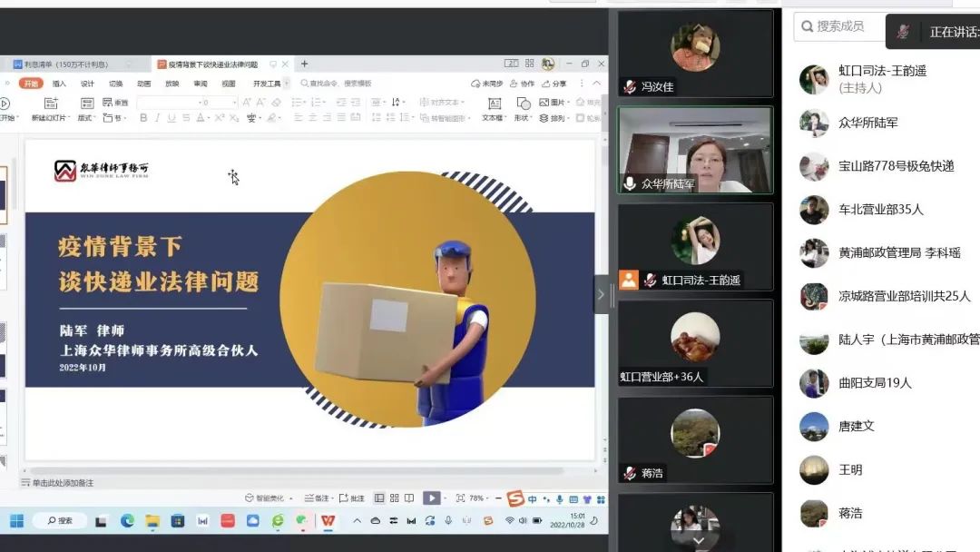The height and width of the screenshot is (552, 980).
Task: Toggle strikethrough formatting in the ribbon
Action: point(186,117)
